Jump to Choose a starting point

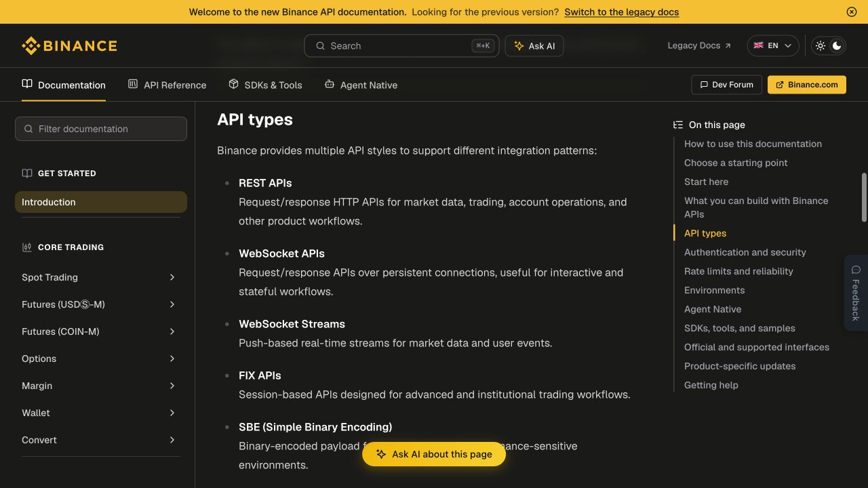tap(736, 163)
